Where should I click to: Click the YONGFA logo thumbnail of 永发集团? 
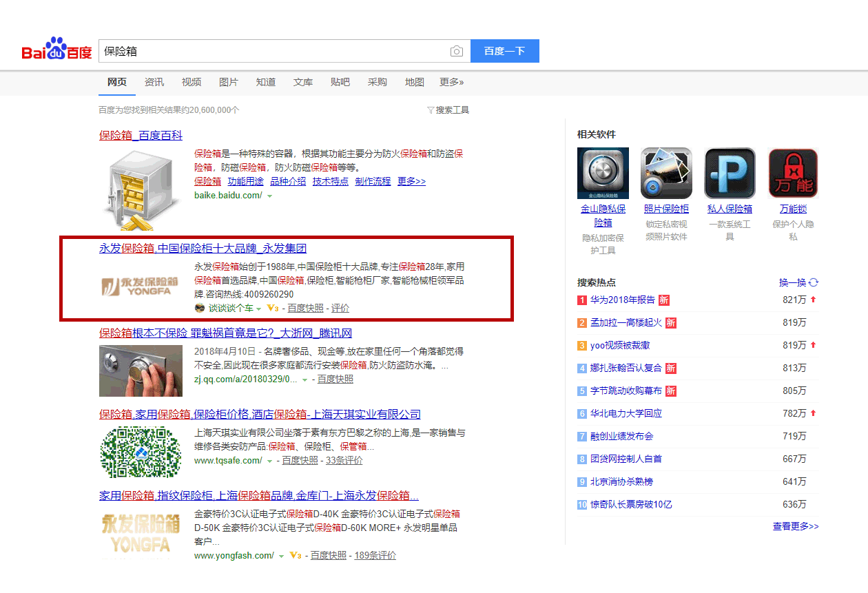tap(141, 286)
